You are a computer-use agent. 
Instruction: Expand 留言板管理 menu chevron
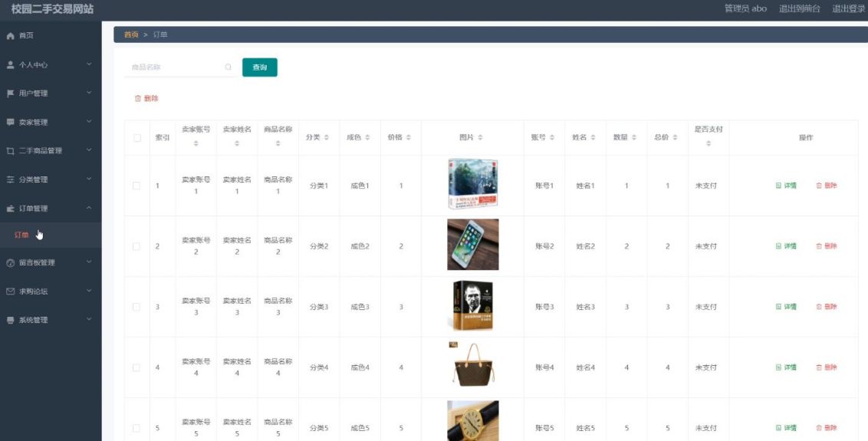point(89,262)
